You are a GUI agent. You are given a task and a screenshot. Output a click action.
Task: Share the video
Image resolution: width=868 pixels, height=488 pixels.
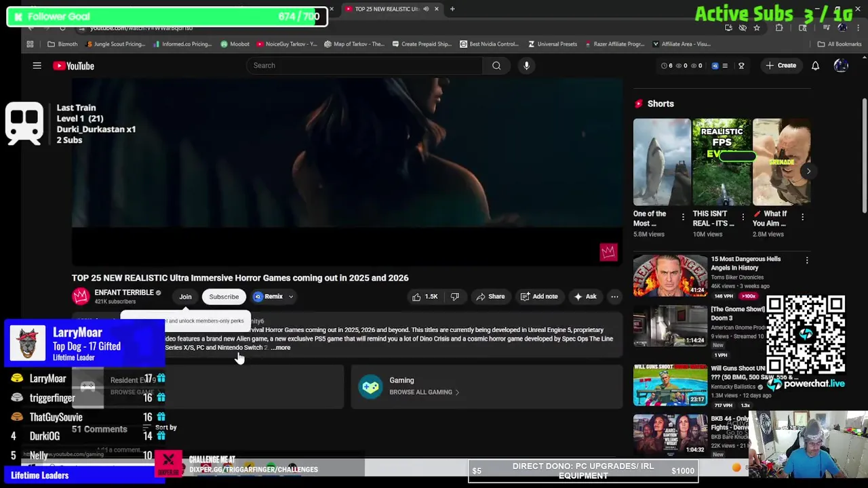pyautogui.click(x=490, y=297)
